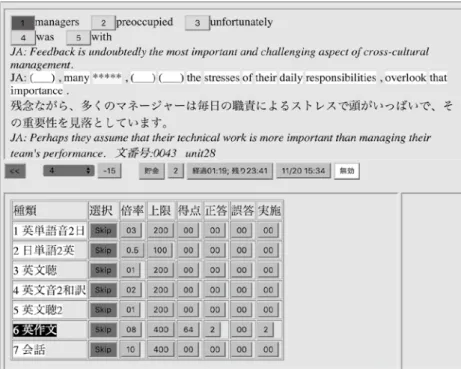The width and height of the screenshot is (461, 369).
Task: Select word button 1 for managers
Action: [23, 23]
